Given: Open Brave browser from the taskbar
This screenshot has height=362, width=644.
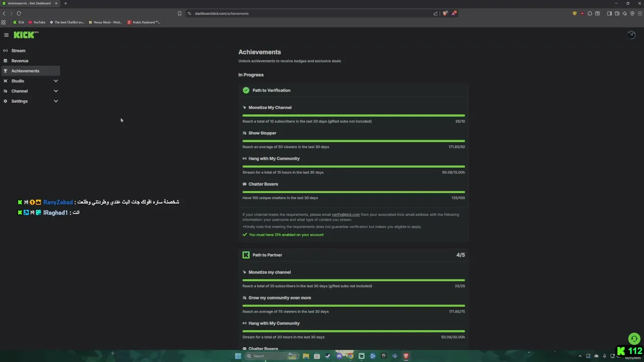Looking at the screenshot, I should pos(406,356).
